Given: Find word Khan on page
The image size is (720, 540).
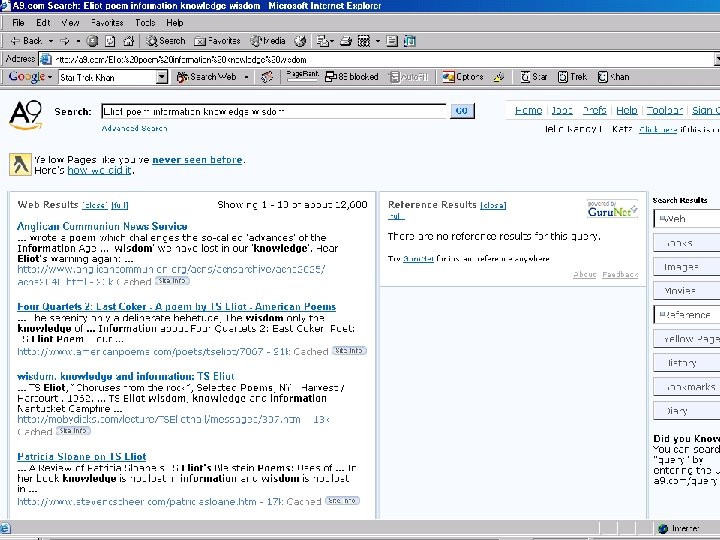Looking at the screenshot, I should pyautogui.click(x=613, y=77).
